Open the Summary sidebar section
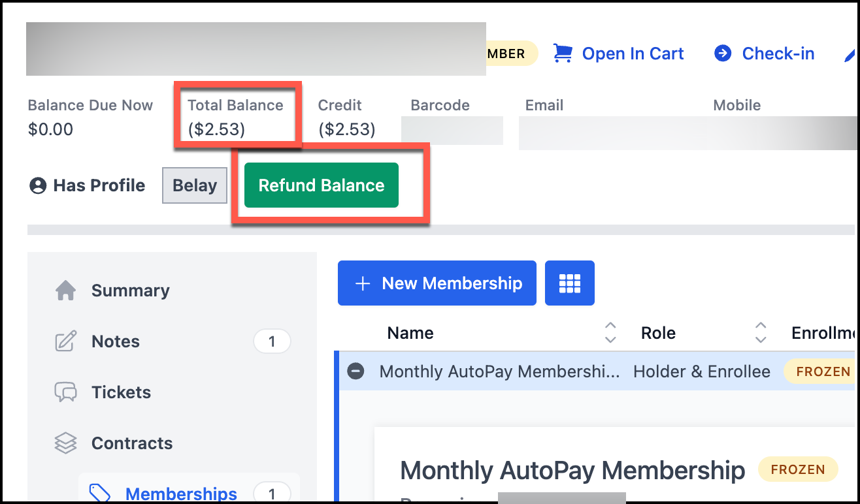 (130, 291)
